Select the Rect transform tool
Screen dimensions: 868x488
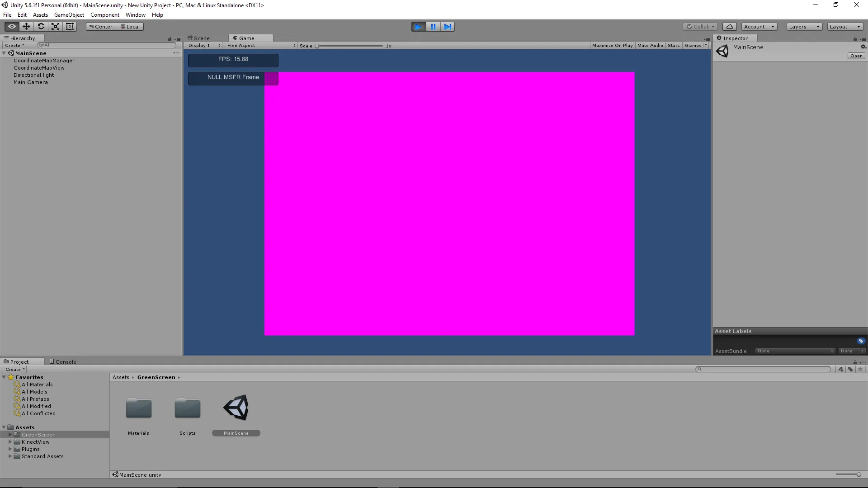pos(70,27)
